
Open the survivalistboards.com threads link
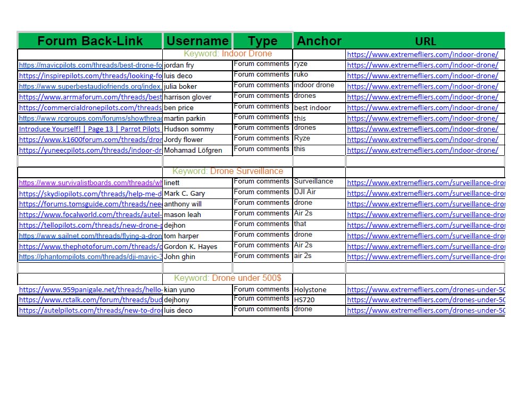[x=90, y=182]
